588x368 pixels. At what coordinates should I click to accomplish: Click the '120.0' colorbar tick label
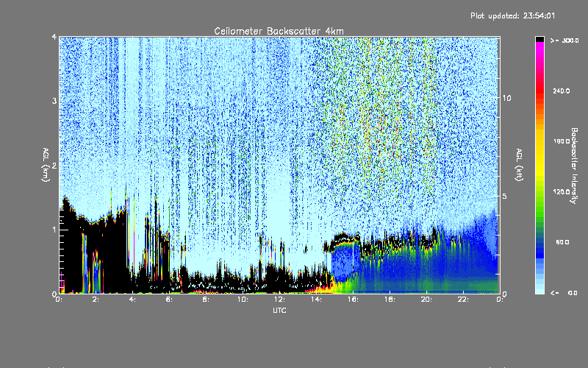click(562, 192)
